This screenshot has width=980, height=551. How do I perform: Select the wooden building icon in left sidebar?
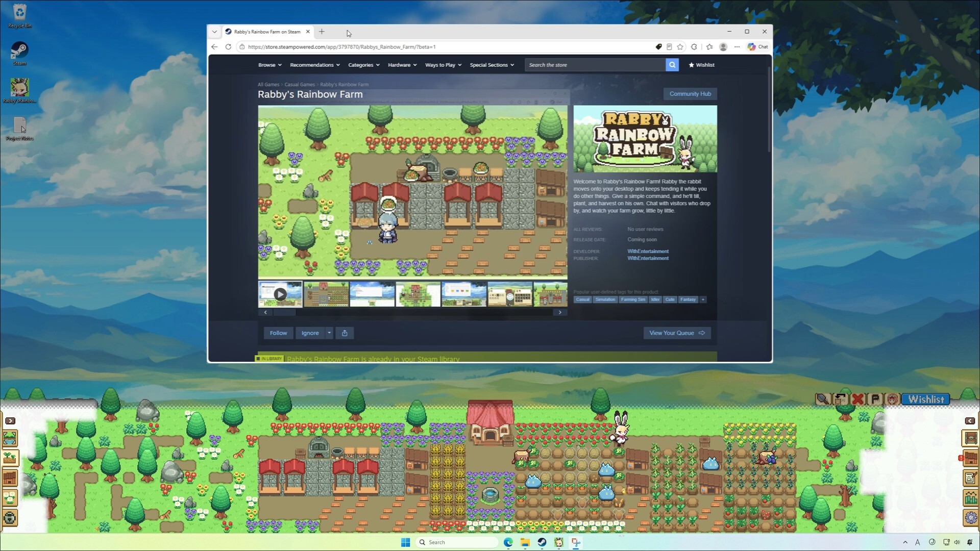(10, 478)
